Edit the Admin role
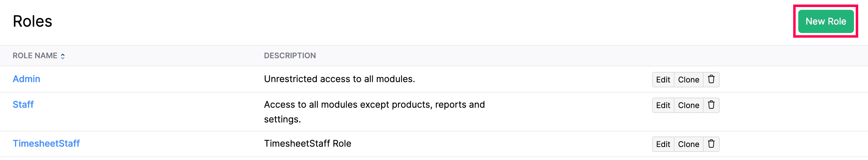This screenshot has height=160, width=868. pos(663,80)
